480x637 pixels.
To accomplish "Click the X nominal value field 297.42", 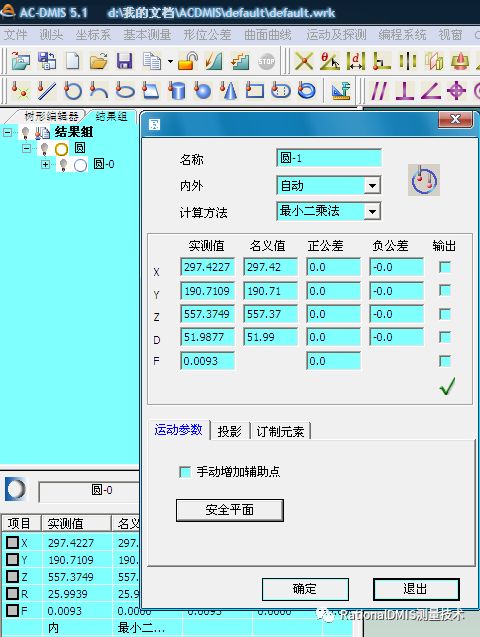I will coord(270,267).
